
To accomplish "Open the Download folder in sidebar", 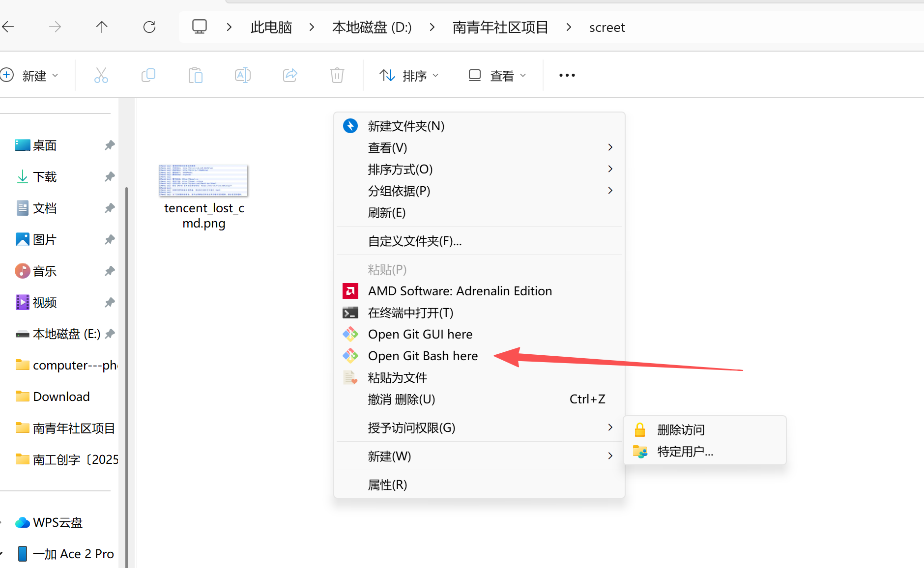I will pos(61,397).
